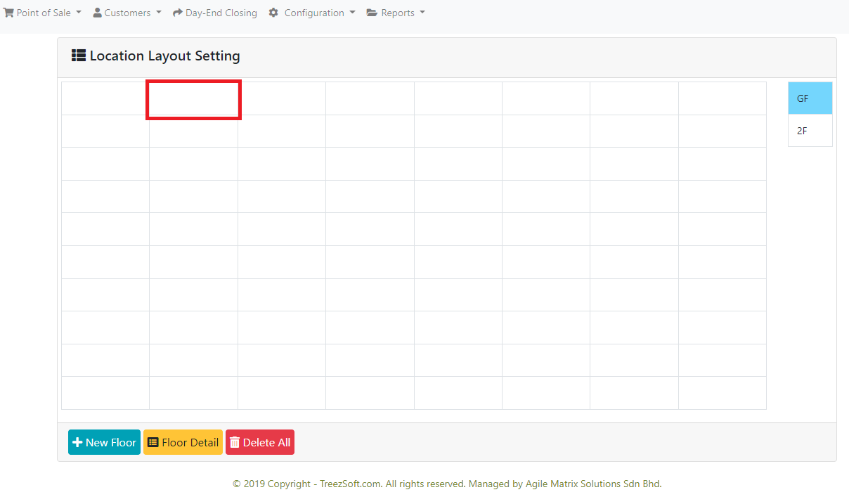Viewport: 849px width, 504px height.
Task: Click the Location Layout Setting heading
Action: (x=164, y=56)
